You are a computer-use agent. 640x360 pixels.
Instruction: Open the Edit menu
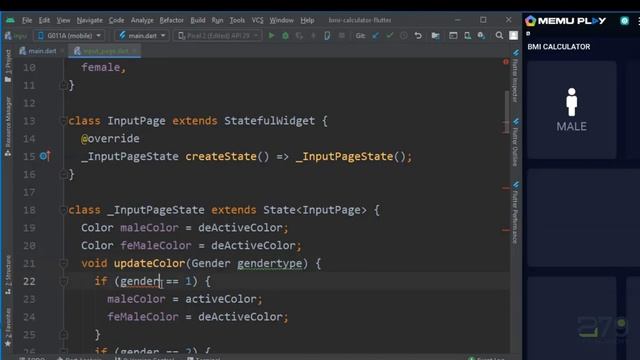click(44, 20)
